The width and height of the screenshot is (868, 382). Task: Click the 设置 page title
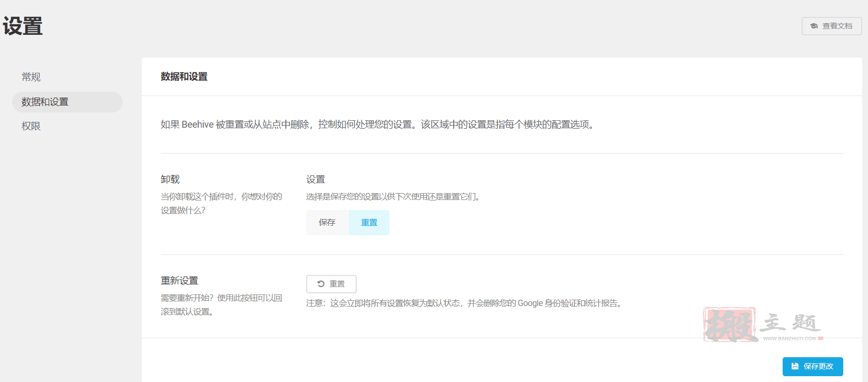tap(23, 26)
